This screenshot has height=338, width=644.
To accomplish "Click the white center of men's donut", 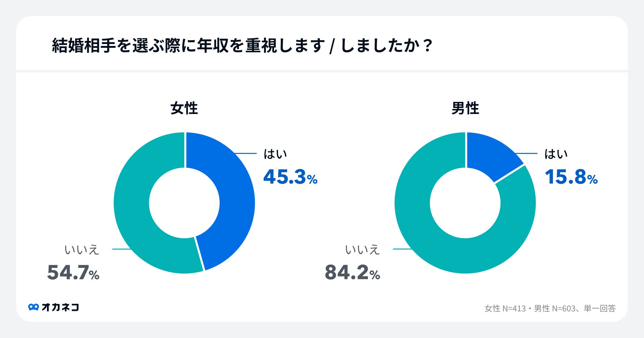I will [465, 203].
